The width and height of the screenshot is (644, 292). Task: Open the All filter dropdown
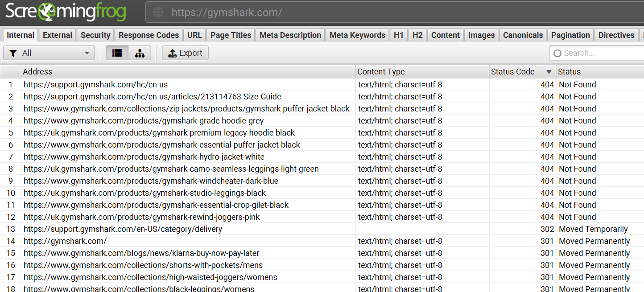pyautogui.click(x=49, y=53)
